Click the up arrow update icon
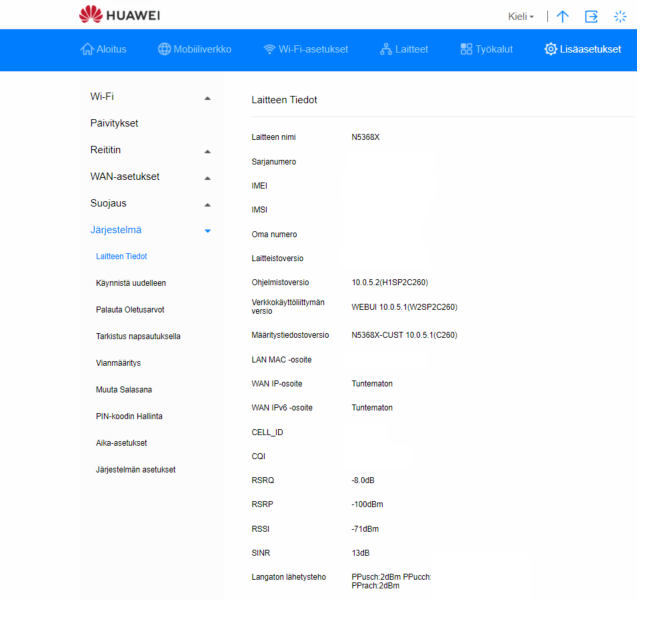Screen dimensions: 649x629 point(563,16)
